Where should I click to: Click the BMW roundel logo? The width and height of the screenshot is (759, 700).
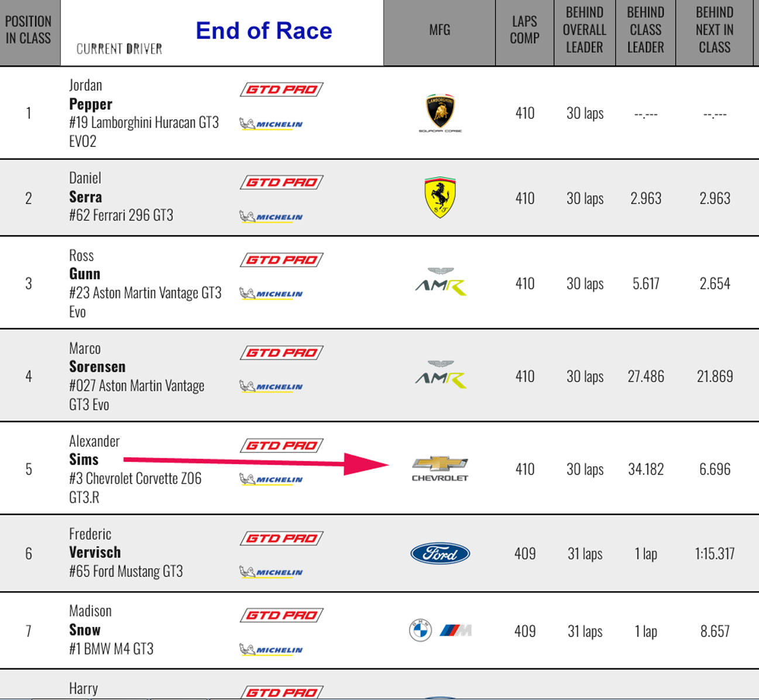tap(420, 630)
